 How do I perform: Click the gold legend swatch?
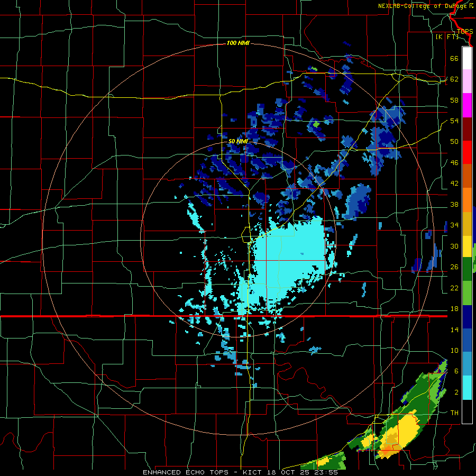point(467,224)
